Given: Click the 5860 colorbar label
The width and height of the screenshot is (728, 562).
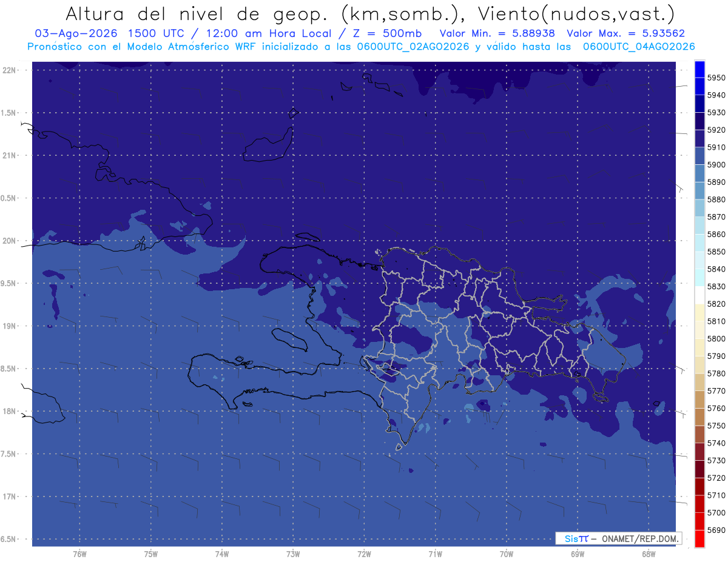Looking at the screenshot, I should click(716, 234).
